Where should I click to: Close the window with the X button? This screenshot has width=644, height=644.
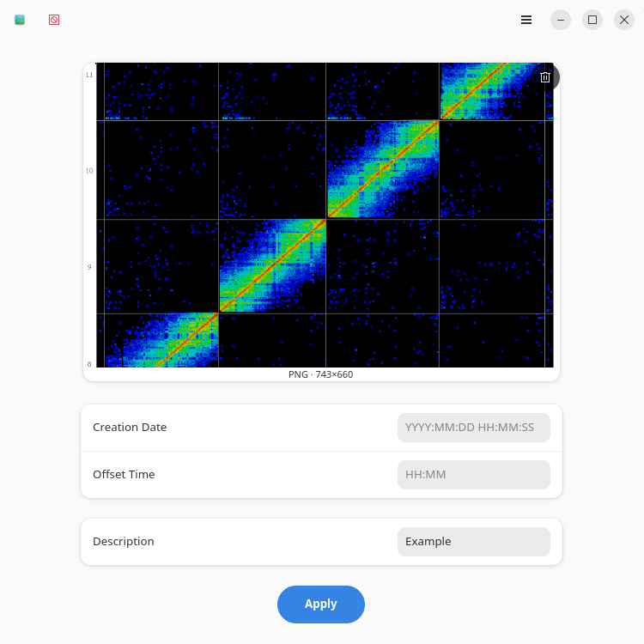624,20
